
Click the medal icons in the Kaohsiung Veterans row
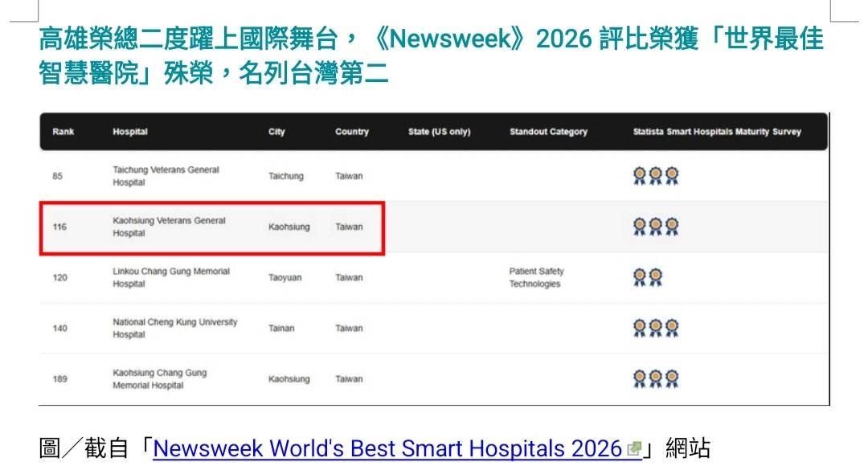coord(655,227)
